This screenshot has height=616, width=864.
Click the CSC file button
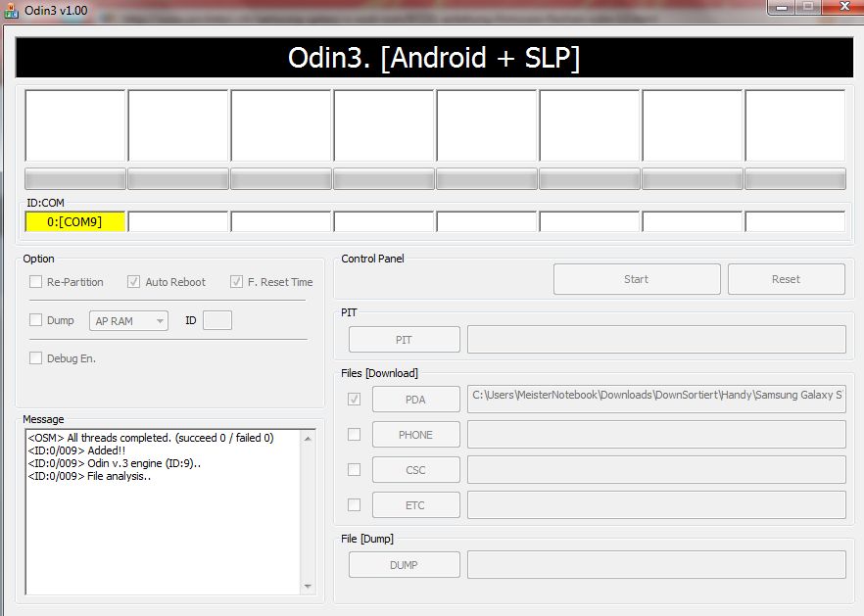(416, 470)
